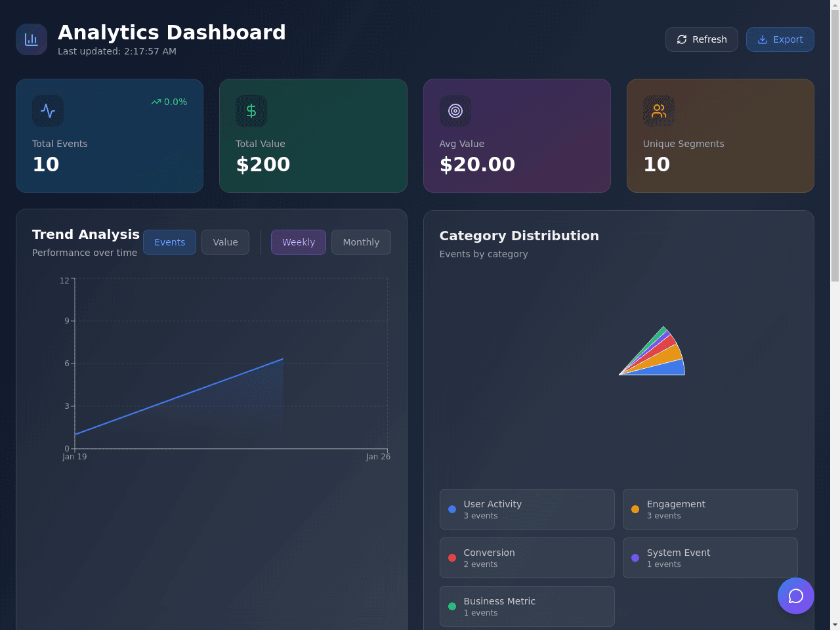Click the Analytics Dashboard title
Image resolution: width=840 pixels, height=630 pixels.
pos(172,32)
